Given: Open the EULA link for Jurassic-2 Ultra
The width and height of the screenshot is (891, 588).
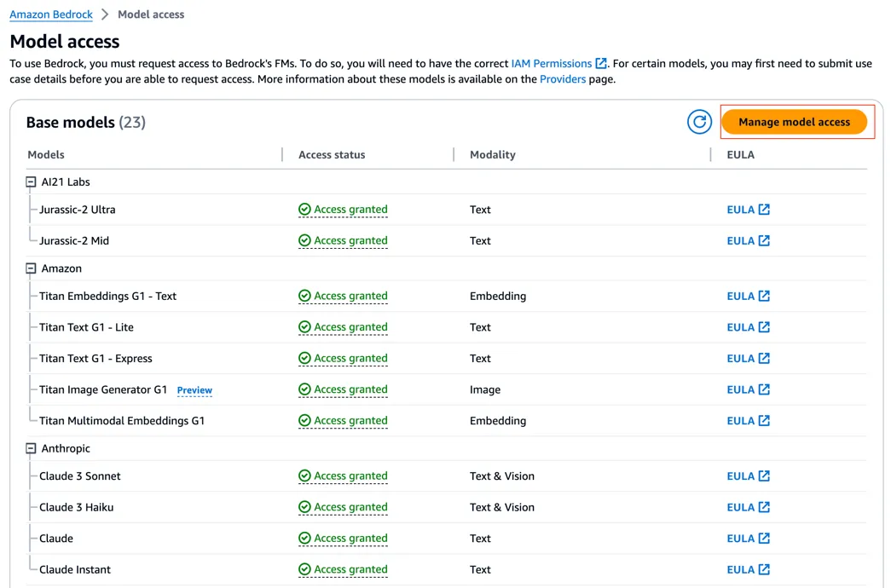Looking at the screenshot, I should [x=748, y=210].
